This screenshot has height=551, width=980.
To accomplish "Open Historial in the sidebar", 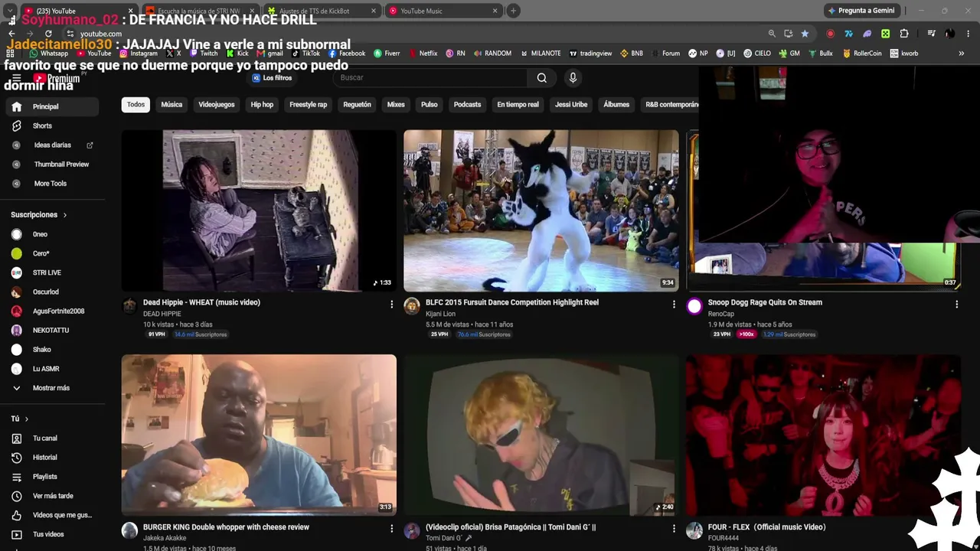I will [44, 458].
